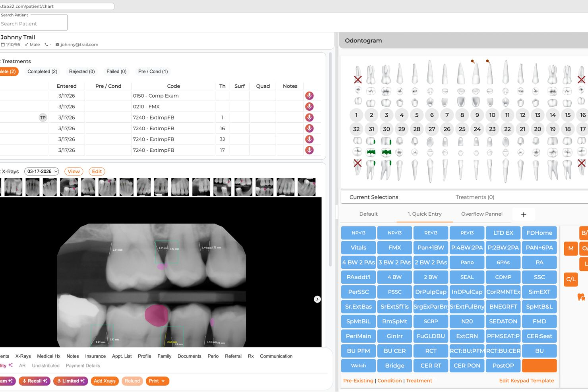The image size is (588, 392).
Task: Select tooth number 3 on odontogram
Action: pyautogui.click(x=387, y=115)
